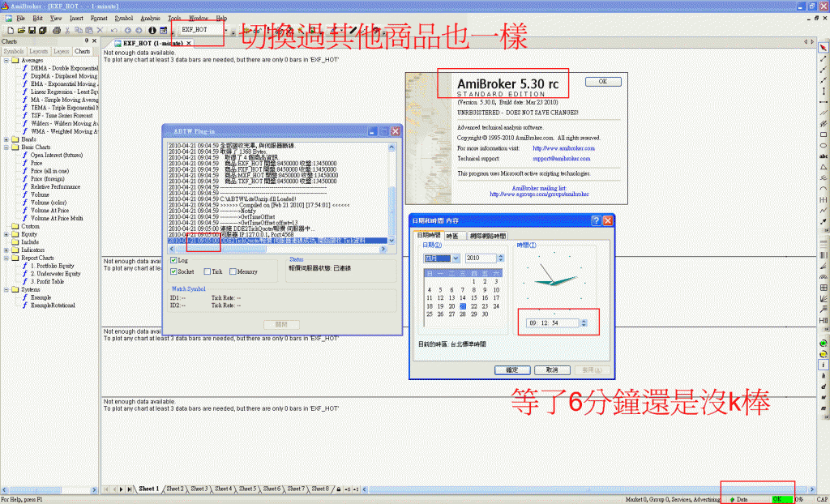Select the triangle drawing tool
This screenshot has width=830, height=504.
click(824, 167)
